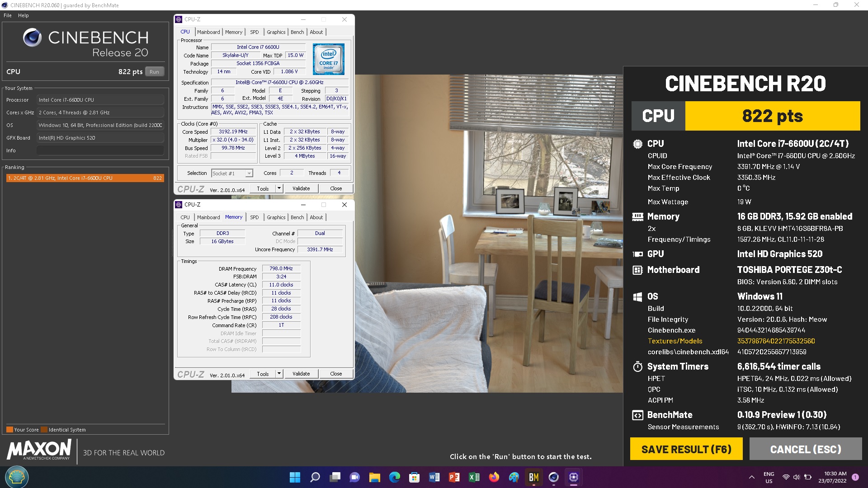Click the System Timers stopwatch icon
The height and width of the screenshot is (488, 868).
pyautogui.click(x=637, y=366)
